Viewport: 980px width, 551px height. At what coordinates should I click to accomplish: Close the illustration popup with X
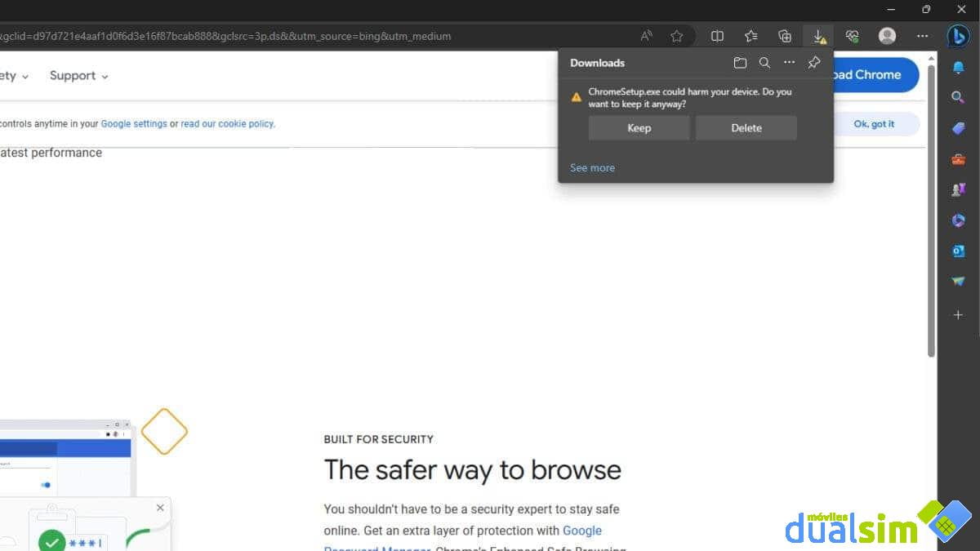pos(160,508)
